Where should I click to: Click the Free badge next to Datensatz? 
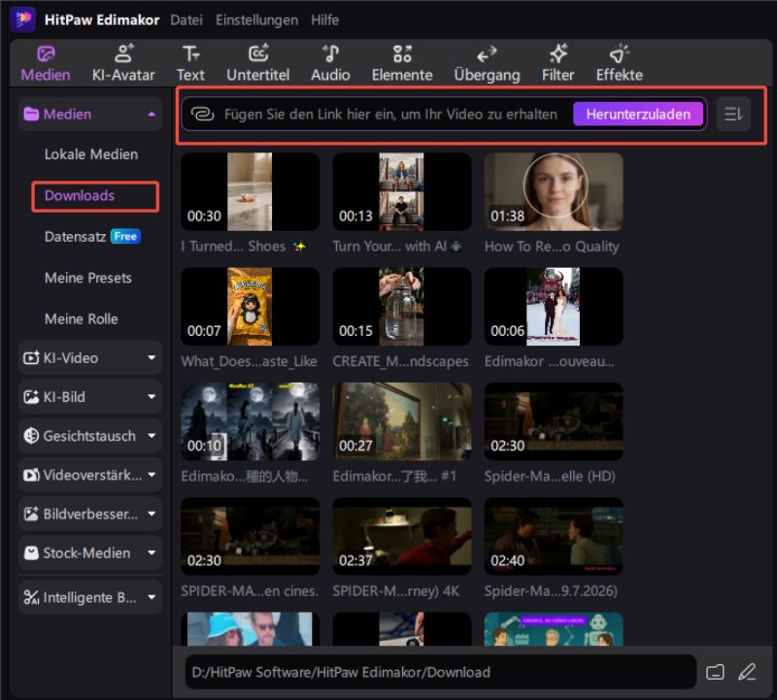(126, 237)
